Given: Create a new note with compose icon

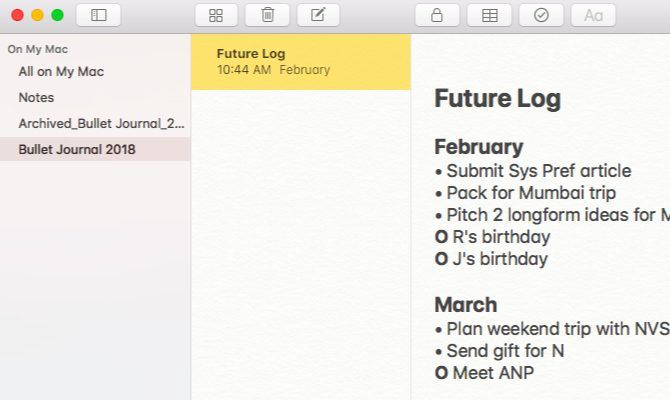Looking at the screenshot, I should [318, 15].
